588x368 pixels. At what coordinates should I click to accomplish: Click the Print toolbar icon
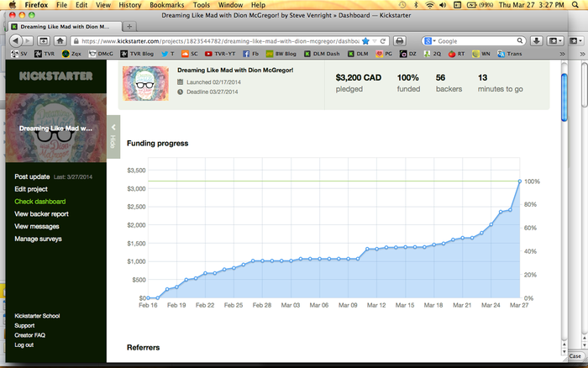coord(400,41)
